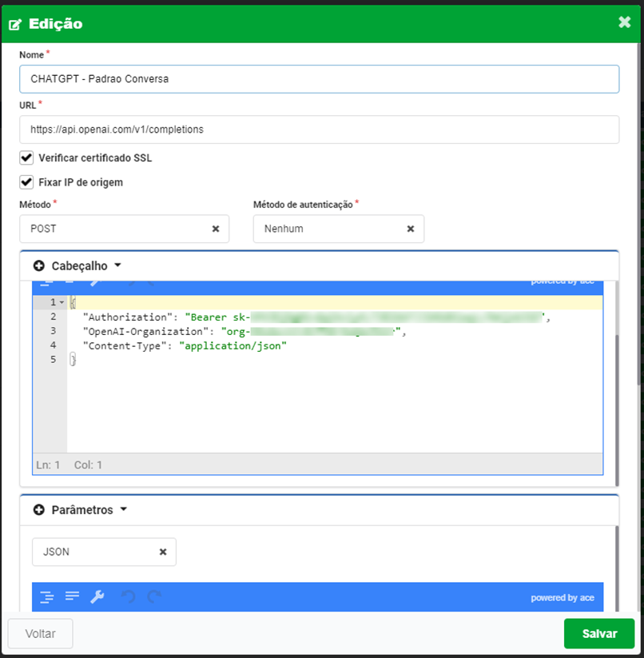Click the Cabeçalho panel vertical scrollbar
644x658 pixels.
(617, 409)
